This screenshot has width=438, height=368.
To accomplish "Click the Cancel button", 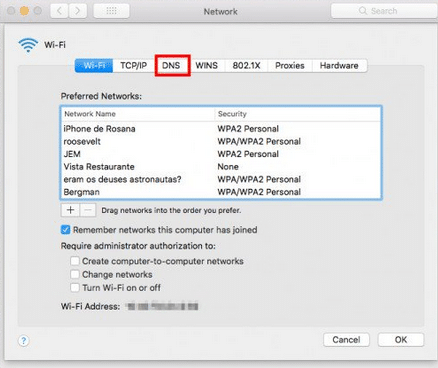I will point(346,340).
